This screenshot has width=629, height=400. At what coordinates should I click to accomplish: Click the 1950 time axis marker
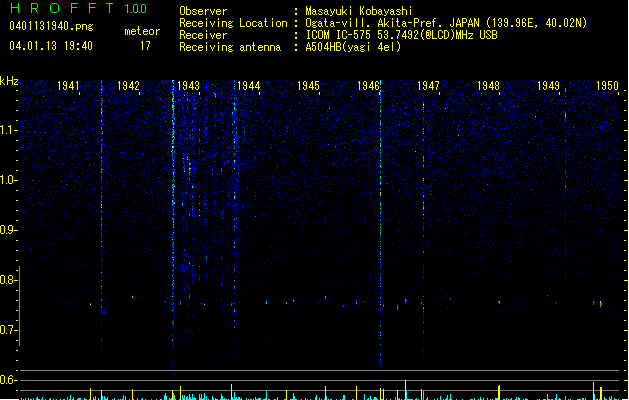607,86
